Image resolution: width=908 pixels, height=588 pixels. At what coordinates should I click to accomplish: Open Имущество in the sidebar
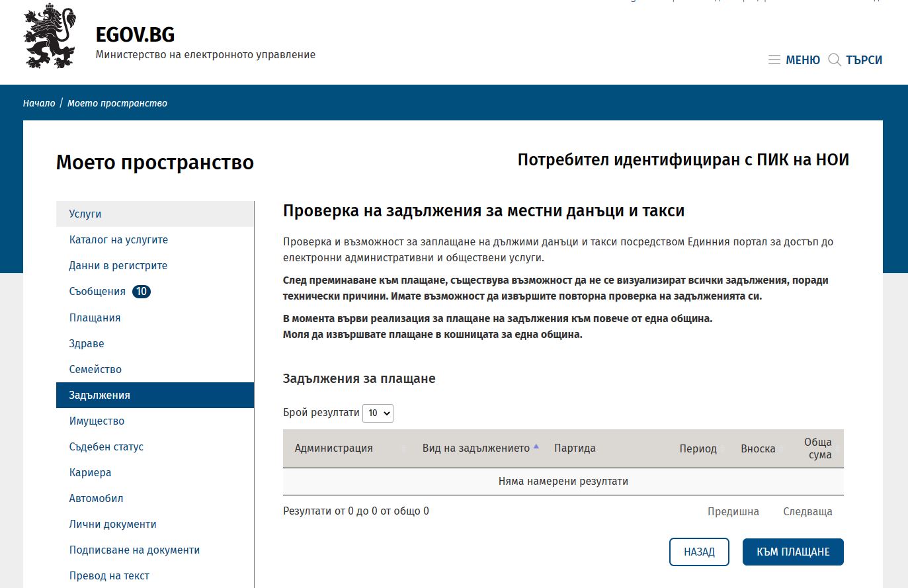(97, 421)
